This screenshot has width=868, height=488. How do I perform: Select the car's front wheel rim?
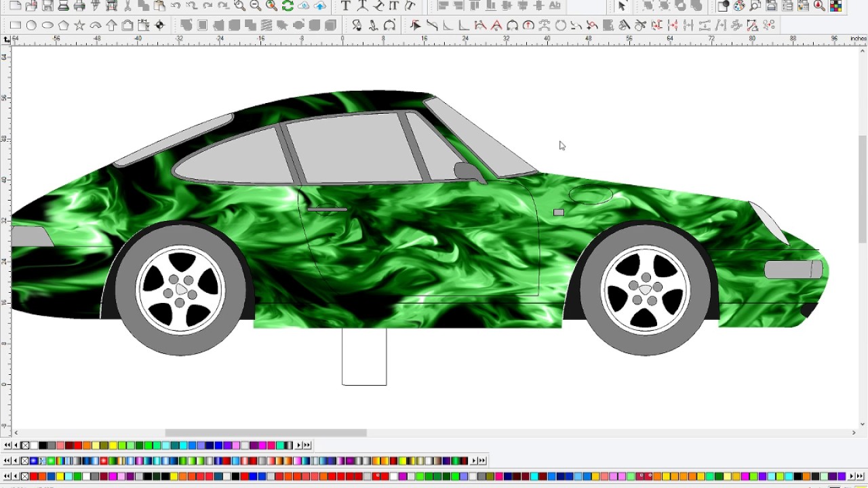pyautogui.click(x=646, y=289)
